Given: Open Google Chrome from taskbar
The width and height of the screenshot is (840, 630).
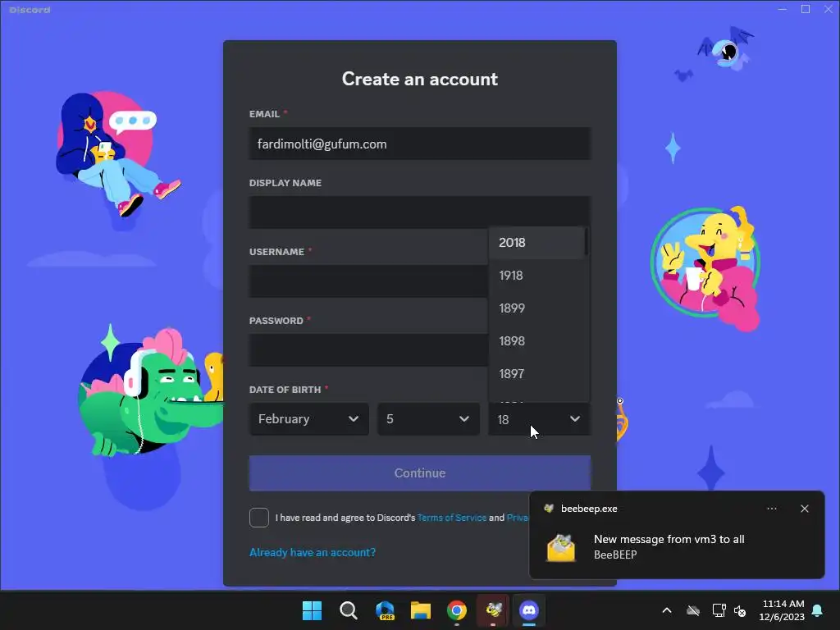Looking at the screenshot, I should pos(457,610).
